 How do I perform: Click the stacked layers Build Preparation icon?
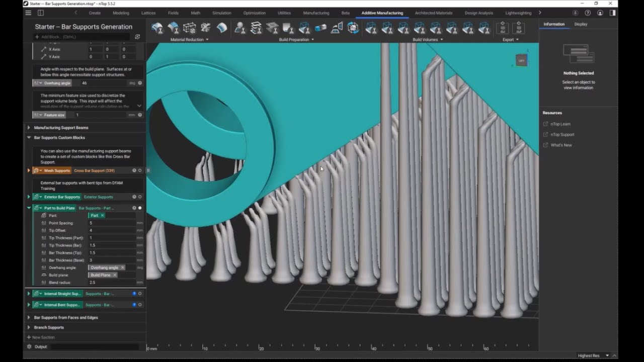pyautogui.click(x=256, y=28)
